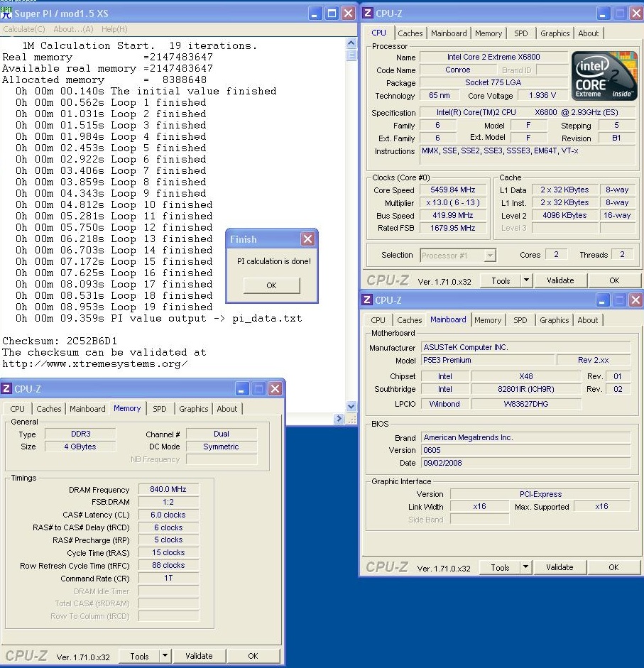
Task: Switch to SPD tab in processor CPU-Z window
Action: (x=520, y=33)
